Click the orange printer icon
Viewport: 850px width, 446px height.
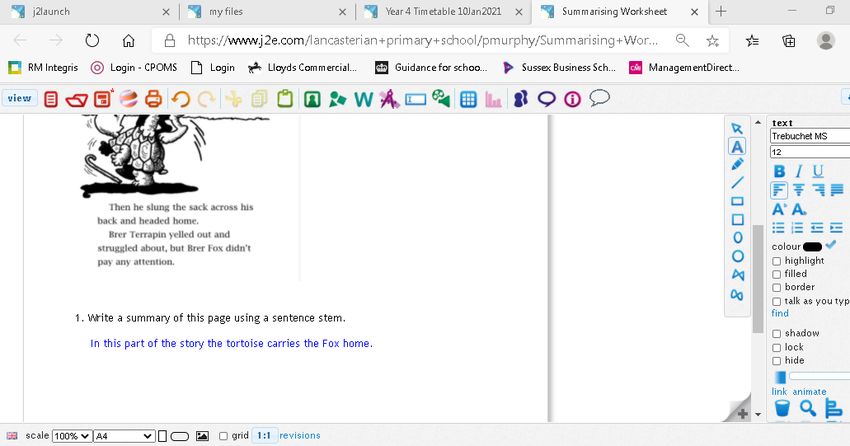pyautogui.click(x=153, y=99)
